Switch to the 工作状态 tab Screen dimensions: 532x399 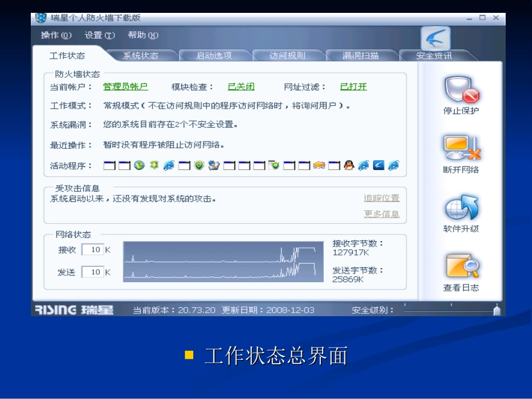67,55
